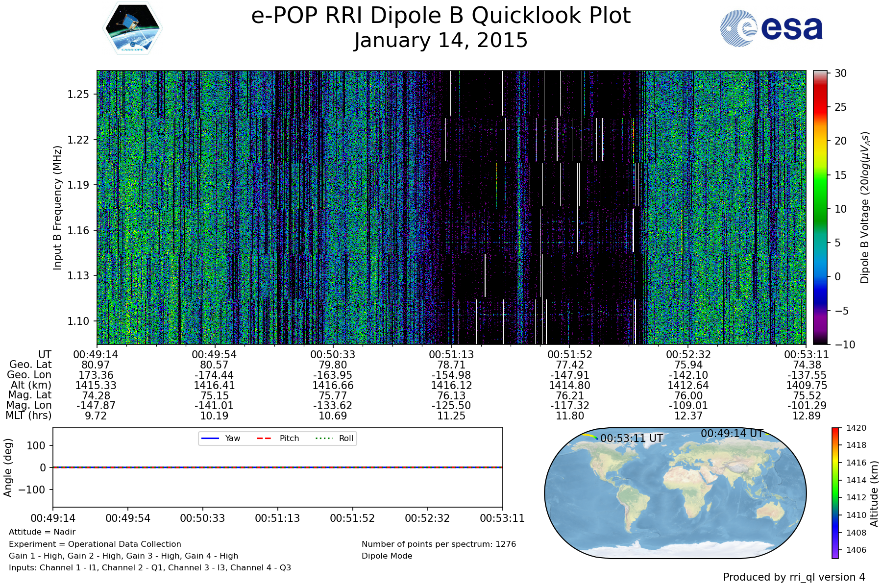Click the Yaw legend entry
Screen dimensions: 882x588
tap(220, 438)
